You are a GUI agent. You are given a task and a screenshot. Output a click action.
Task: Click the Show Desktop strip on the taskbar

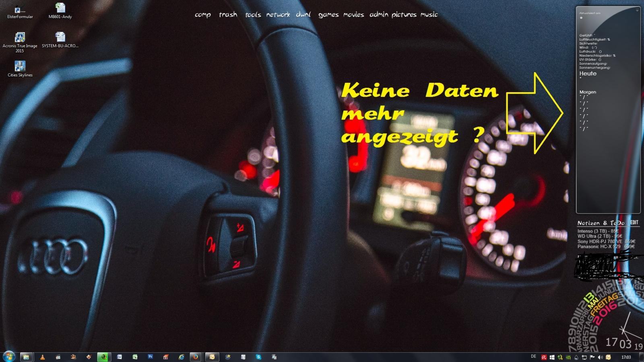point(641,357)
